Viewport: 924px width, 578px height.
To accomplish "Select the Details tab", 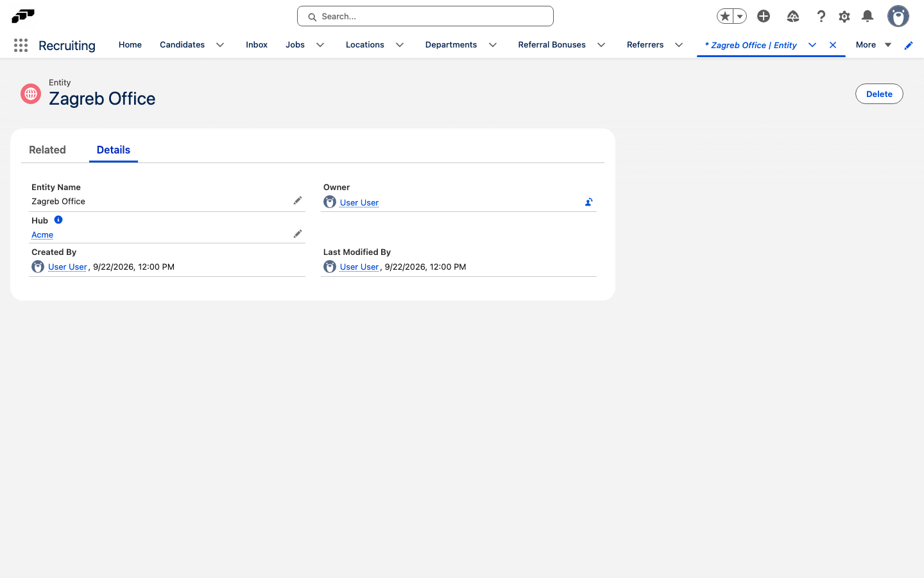I will click(114, 150).
